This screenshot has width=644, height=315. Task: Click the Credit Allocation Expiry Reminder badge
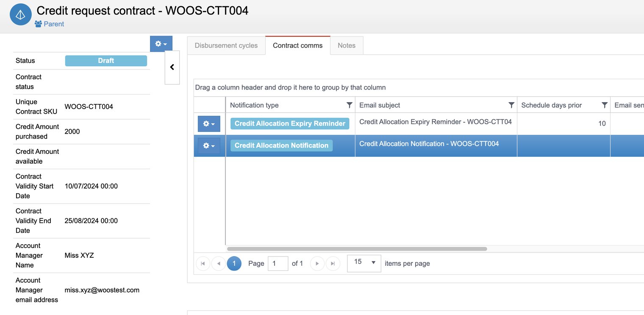290,123
